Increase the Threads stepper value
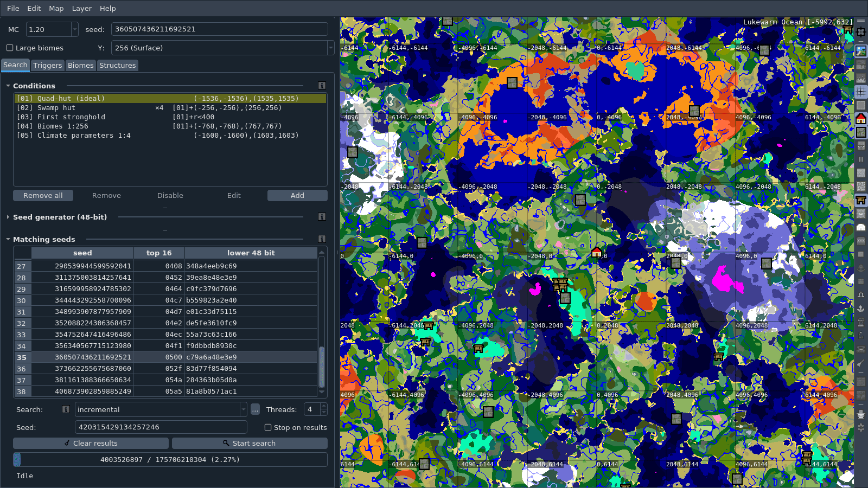 pyautogui.click(x=324, y=406)
